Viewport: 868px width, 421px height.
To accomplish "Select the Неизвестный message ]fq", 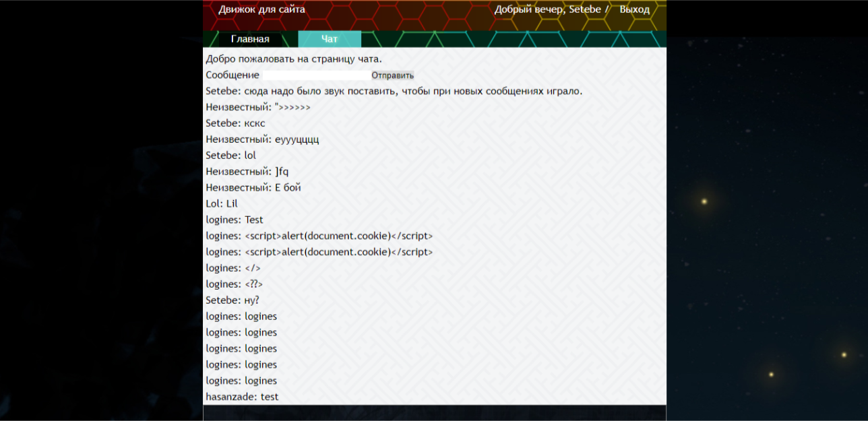I will tap(247, 172).
